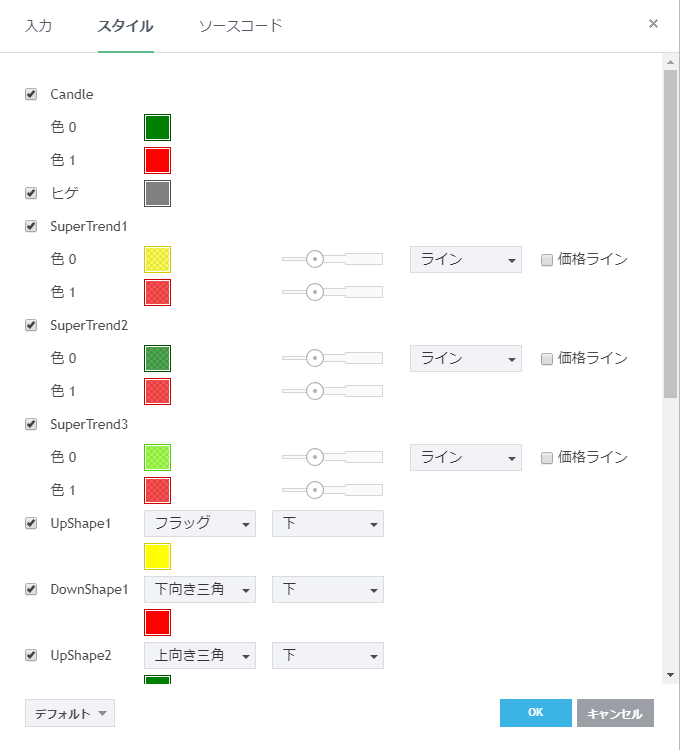Confirm settings with the OK button
This screenshot has width=680, height=750.
click(535, 712)
